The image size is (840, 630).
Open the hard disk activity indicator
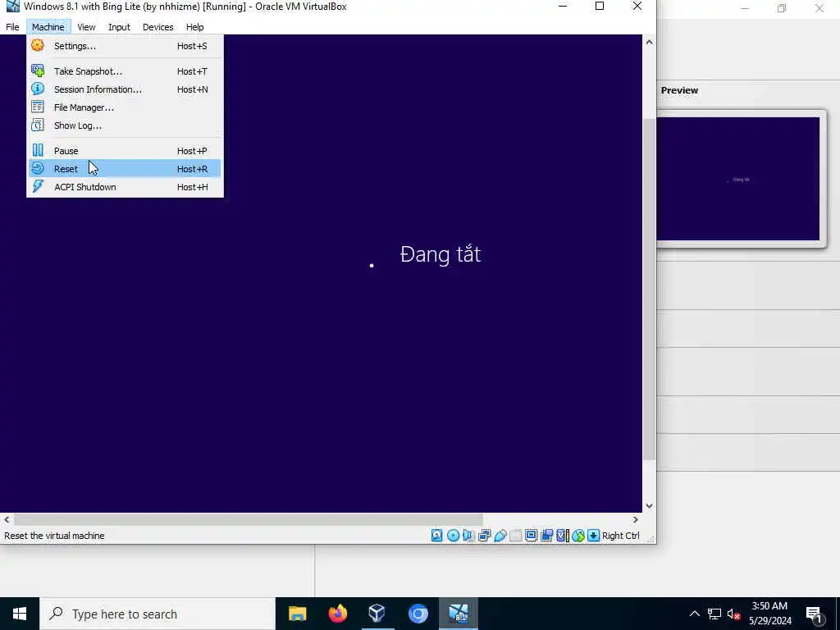pos(436,535)
